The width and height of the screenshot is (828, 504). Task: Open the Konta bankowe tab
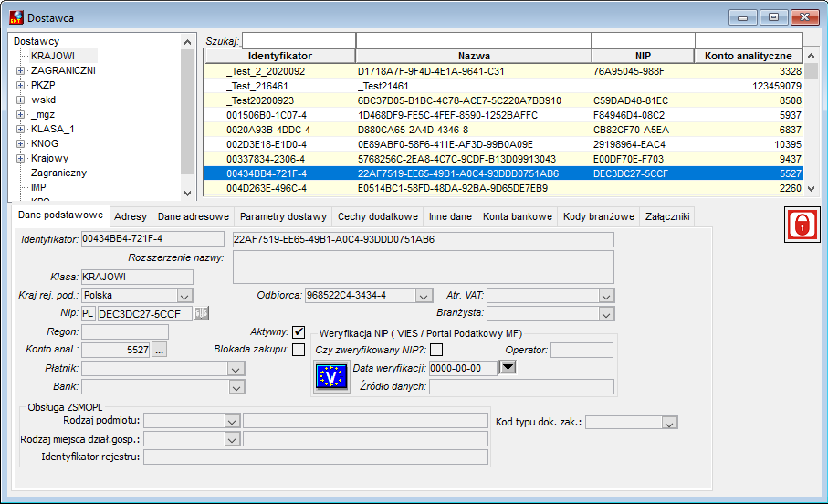coord(518,216)
